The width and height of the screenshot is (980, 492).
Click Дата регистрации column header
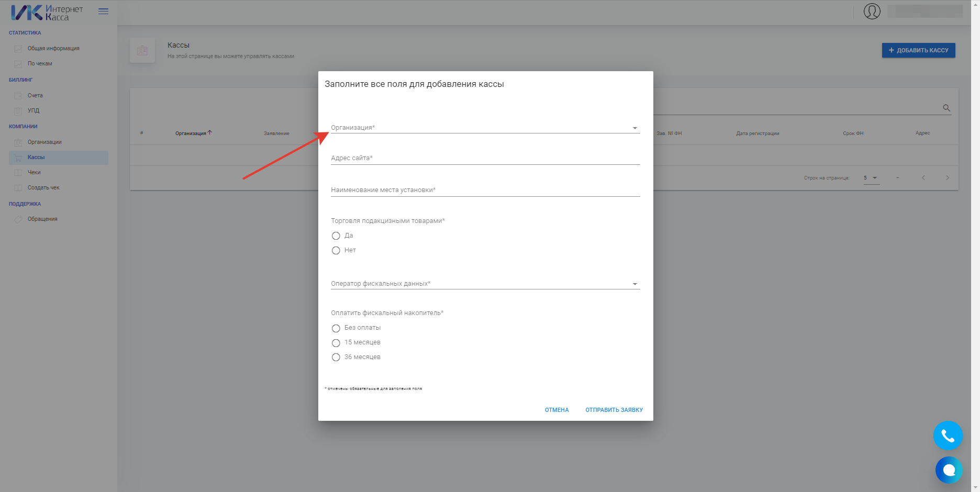pyautogui.click(x=758, y=133)
